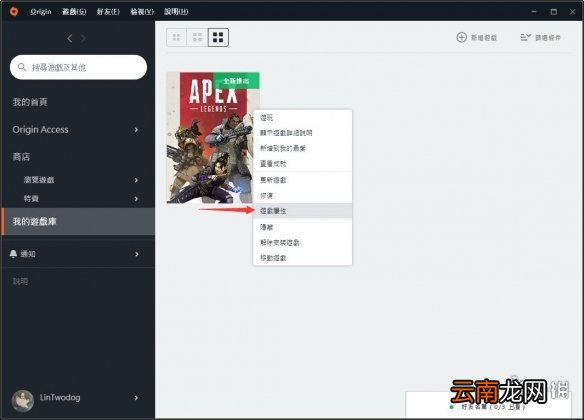Viewport: 584px width, 420px height.
Task: Maximize the Origin window
Action: [x=553, y=12]
